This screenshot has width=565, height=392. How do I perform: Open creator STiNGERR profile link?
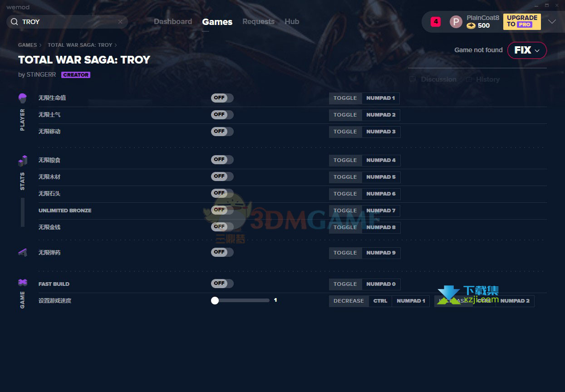coord(41,75)
